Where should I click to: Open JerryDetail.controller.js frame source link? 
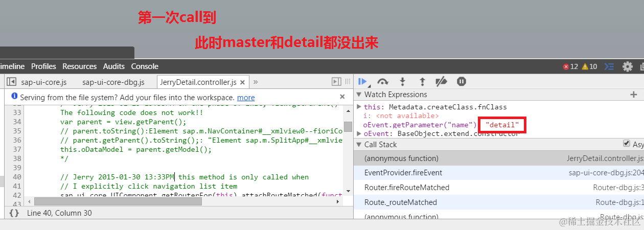(x=605, y=158)
